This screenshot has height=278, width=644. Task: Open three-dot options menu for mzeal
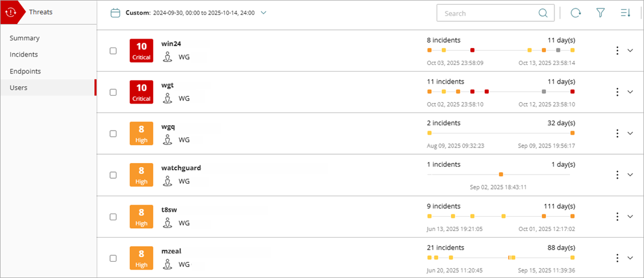tap(617, 258)
